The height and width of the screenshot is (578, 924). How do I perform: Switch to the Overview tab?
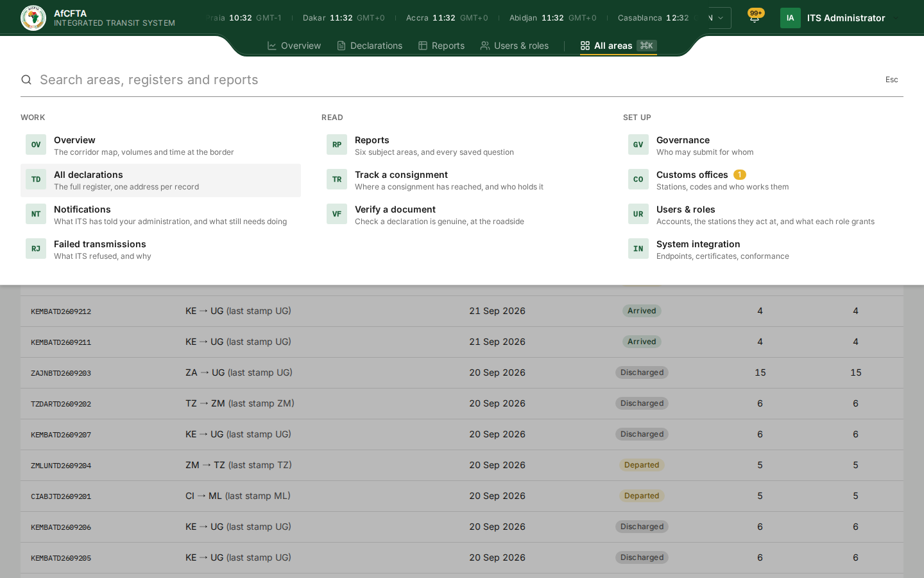coord(294,46)
